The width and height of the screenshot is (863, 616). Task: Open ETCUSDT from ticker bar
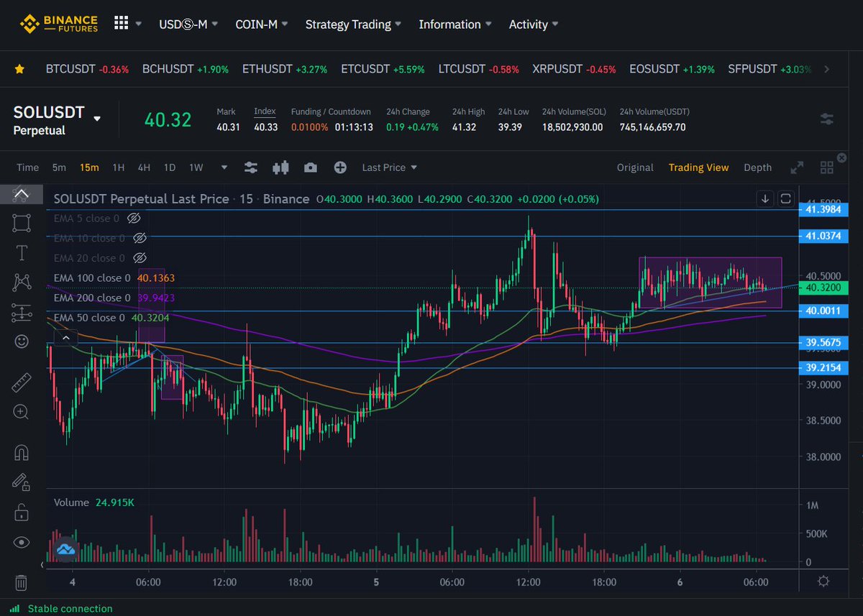pyautogui.click(x=383, y=69)
